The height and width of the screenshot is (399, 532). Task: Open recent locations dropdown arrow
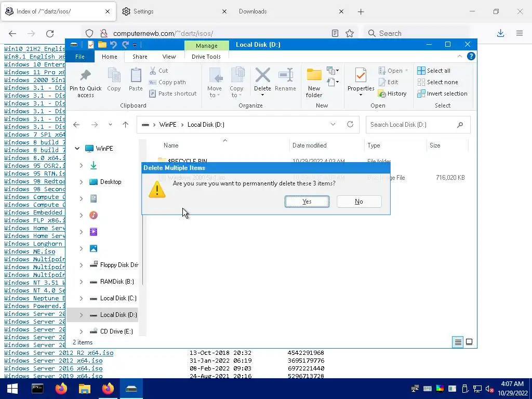click(x=110, y=125)
